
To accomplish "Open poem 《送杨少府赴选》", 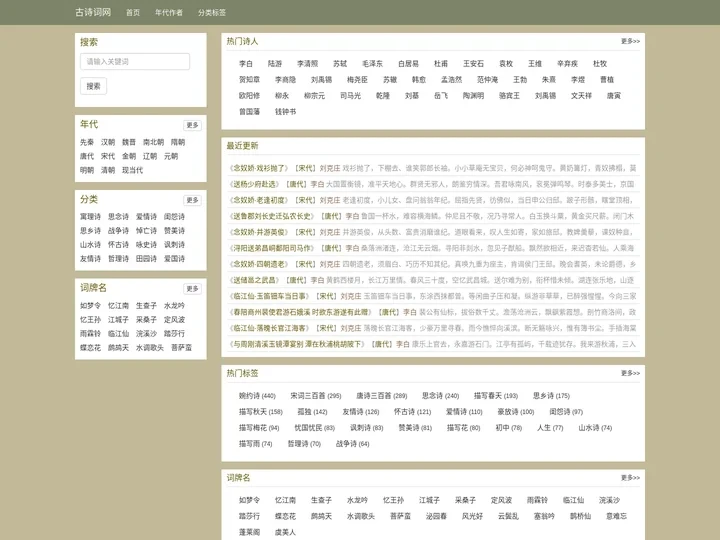I will pyautogui.click(x=254, y=185).
